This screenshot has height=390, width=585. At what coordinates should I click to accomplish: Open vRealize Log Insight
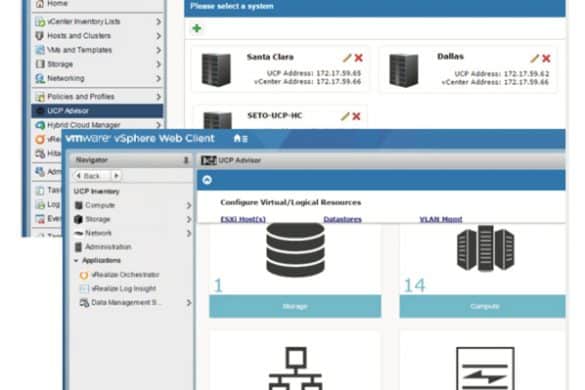point(124,289)
